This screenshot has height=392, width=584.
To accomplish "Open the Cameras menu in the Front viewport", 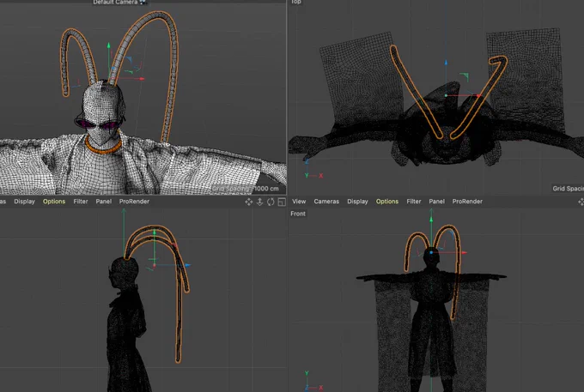I will pyautogui.click(x=326, y=202).
